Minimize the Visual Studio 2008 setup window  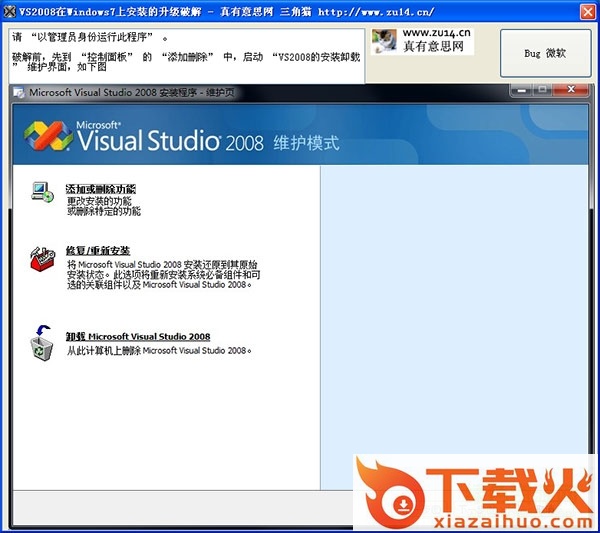click(x=521, y=90)
